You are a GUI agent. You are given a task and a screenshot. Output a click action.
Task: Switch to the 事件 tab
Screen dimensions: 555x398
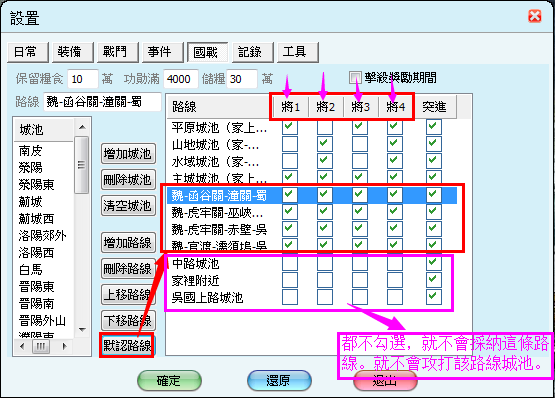[x=163, y=52]
